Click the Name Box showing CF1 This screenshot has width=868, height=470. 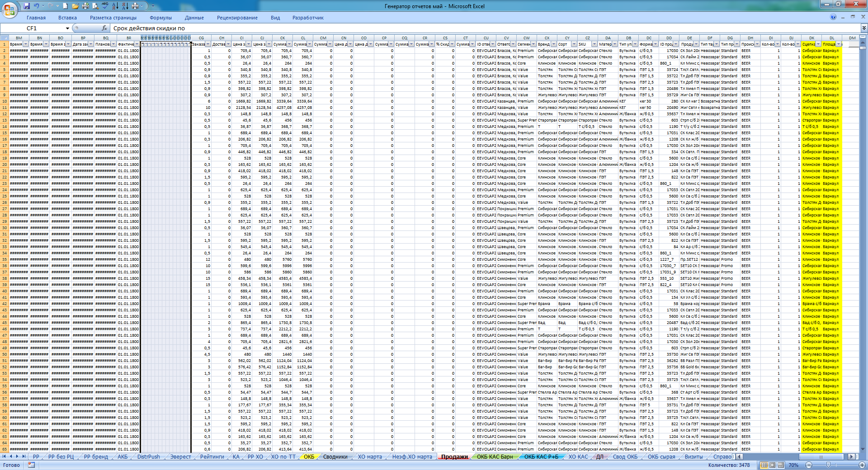tap(33, 28)
